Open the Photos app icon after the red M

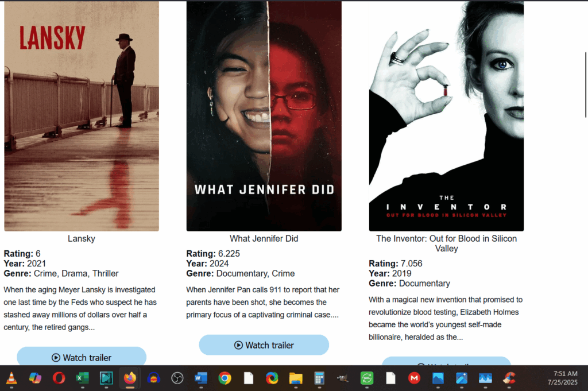coord(438,378)
